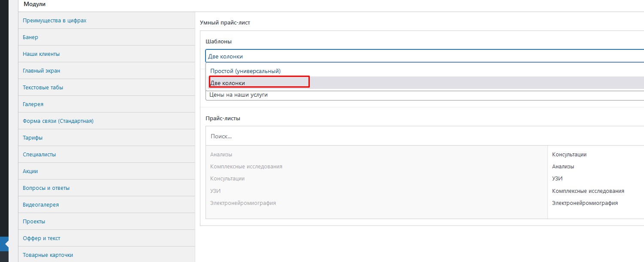This screenshot has width=644, height=262.
Task: Open the Галерея module tab
Action: [33, 104]
